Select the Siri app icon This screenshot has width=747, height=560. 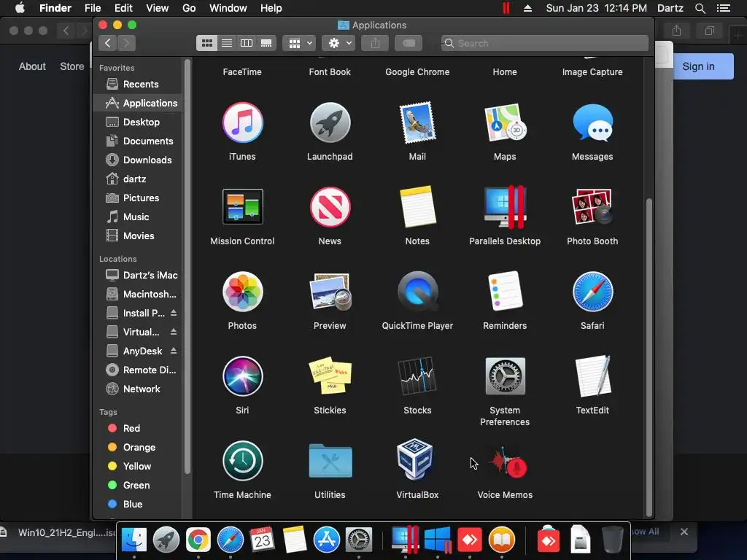(x=242, y=376)
